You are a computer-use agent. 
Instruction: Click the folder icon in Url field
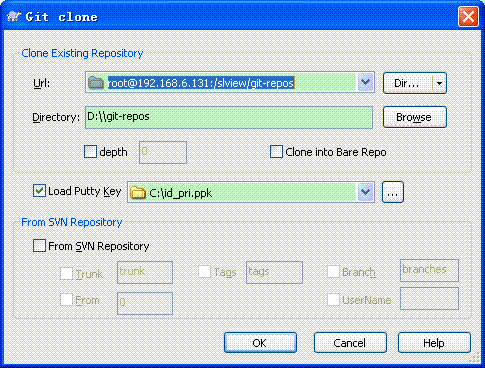point(96,83)
